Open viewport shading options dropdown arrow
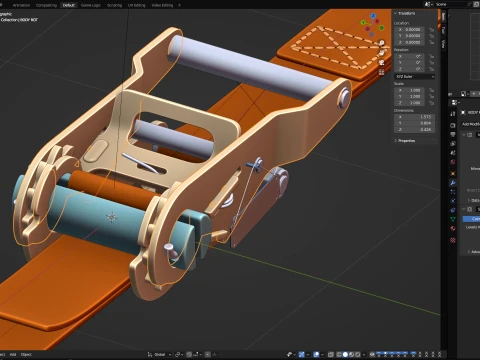This screenshot has height=360, width=480. pyautogui.click(x=364, y=354)
